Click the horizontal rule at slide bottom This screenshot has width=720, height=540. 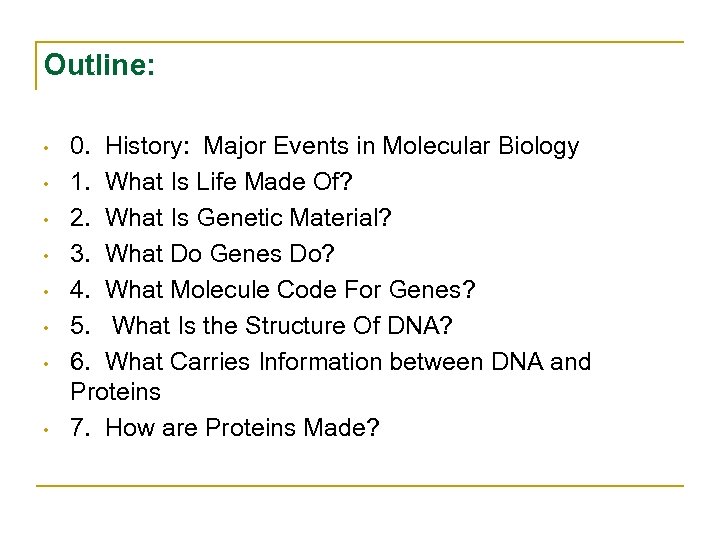[360, 486]
